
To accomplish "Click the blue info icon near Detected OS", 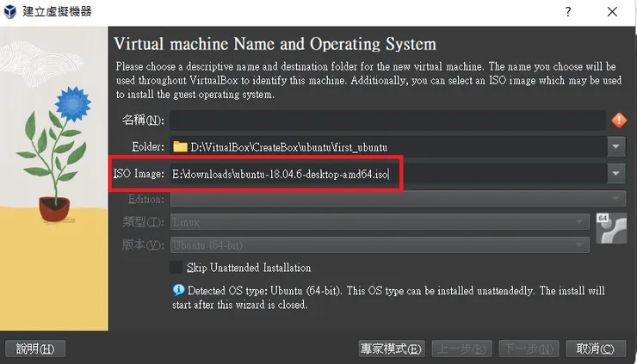I will (x=178, y=290).
